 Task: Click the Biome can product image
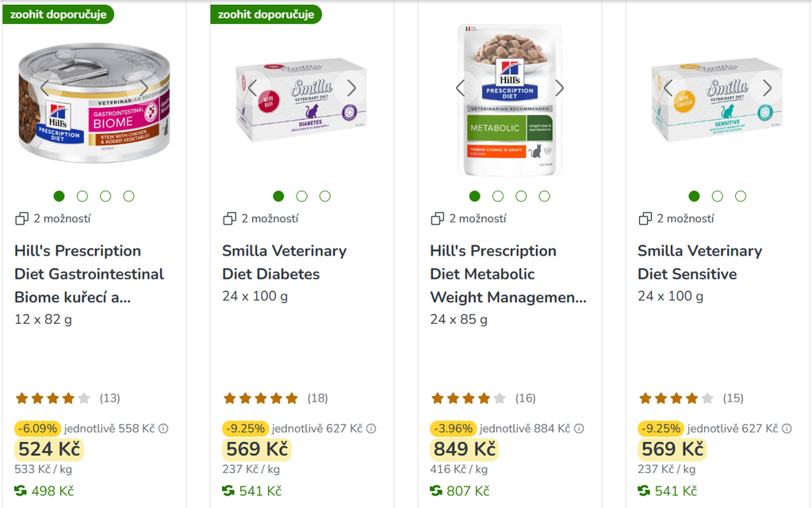pos(94,102)
